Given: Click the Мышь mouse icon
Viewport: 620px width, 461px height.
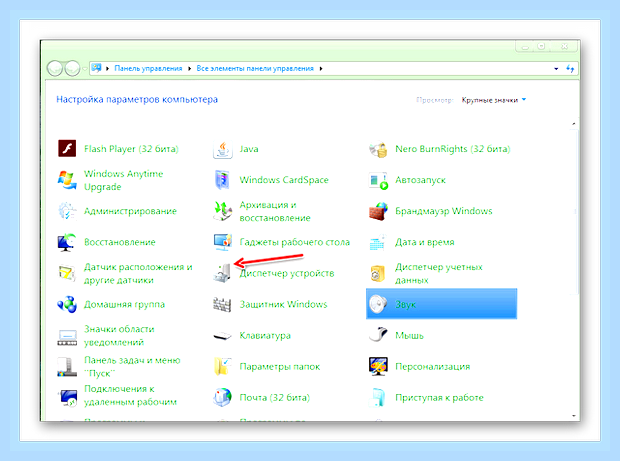Looking at the screenshot, I should [x=378, y=335].
